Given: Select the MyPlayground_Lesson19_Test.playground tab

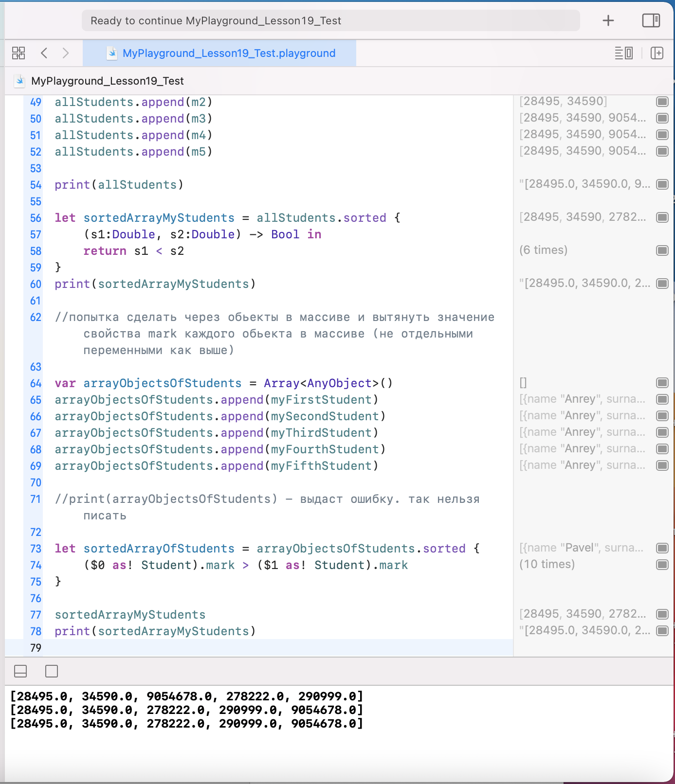Looking at the screenshot, I should [x=220, y=53].
